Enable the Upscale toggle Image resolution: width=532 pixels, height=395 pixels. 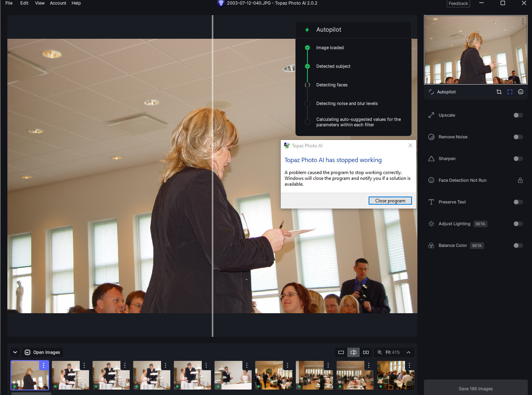pyautogui.click(x=518, y=115)
